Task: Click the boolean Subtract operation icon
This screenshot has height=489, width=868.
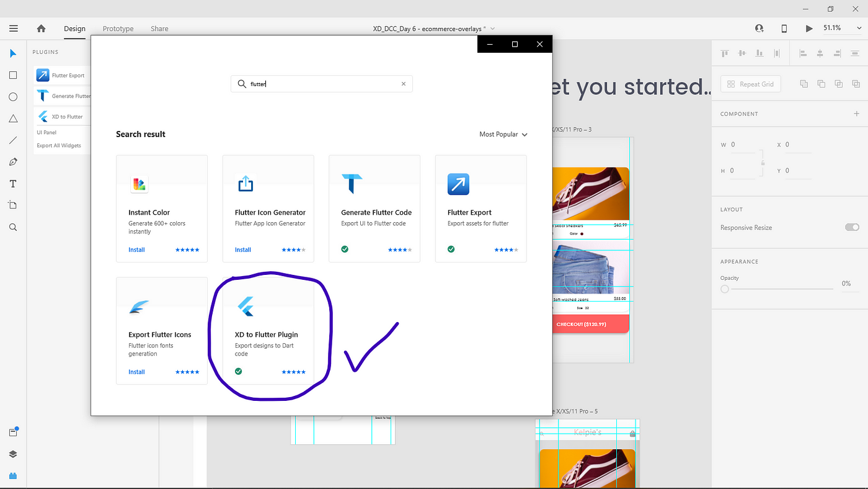Action: point(821,84)
